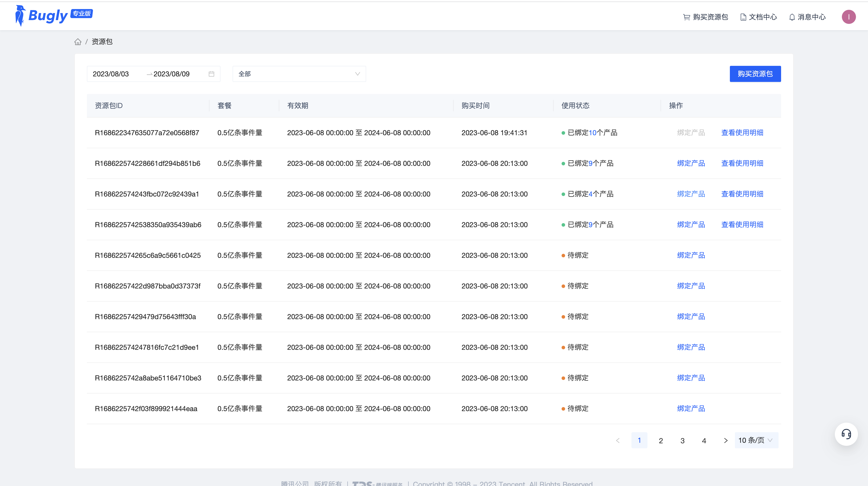Go to page 4

tap(704, 441)
